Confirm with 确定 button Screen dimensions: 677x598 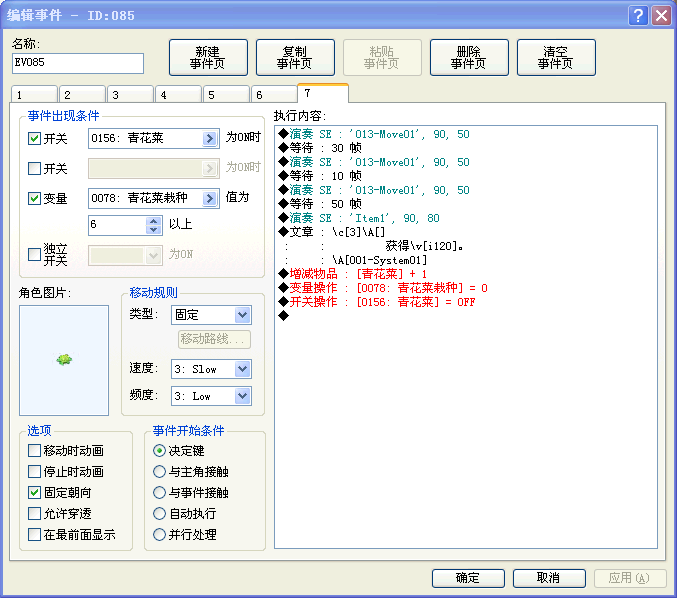468,578
